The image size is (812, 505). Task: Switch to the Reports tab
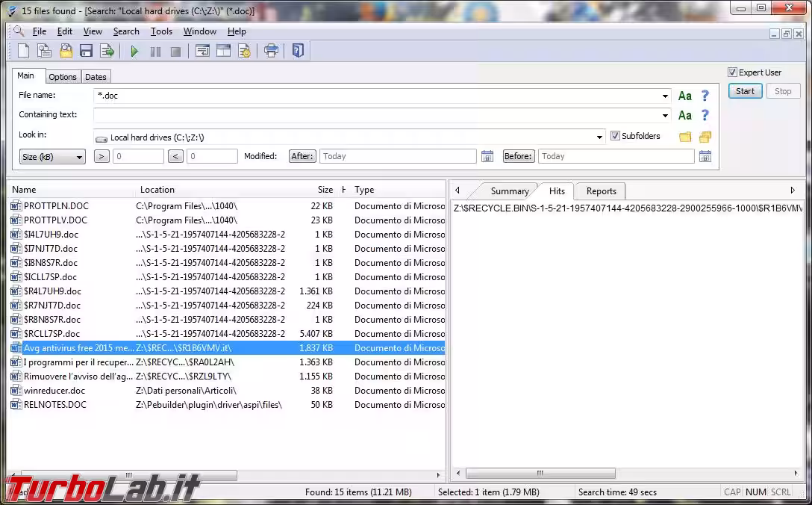tap(601, 191)
